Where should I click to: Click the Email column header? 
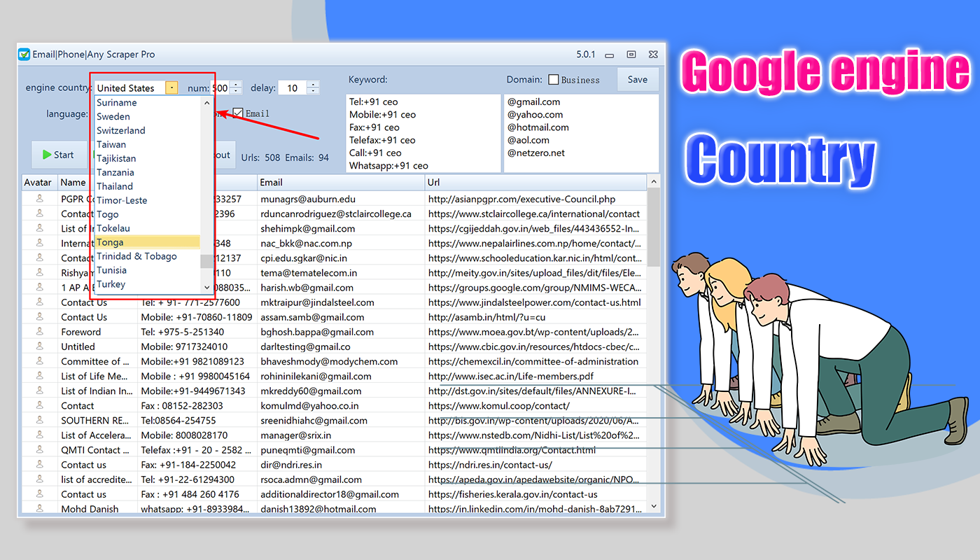coord(341,182)
